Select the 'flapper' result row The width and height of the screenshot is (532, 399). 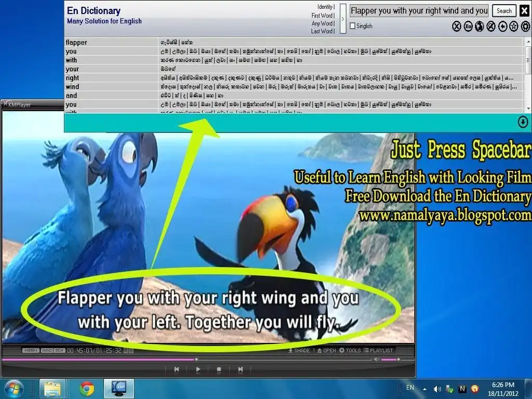point(294,43)
